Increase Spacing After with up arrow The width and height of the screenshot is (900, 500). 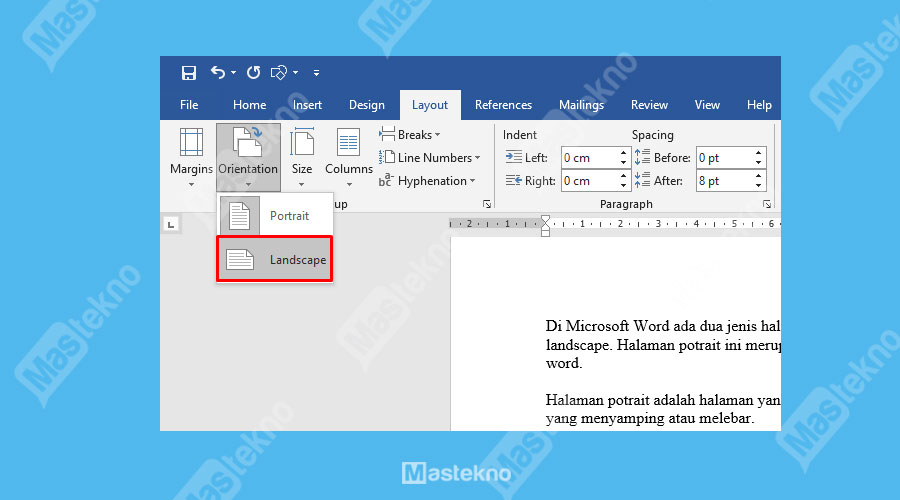759,176
